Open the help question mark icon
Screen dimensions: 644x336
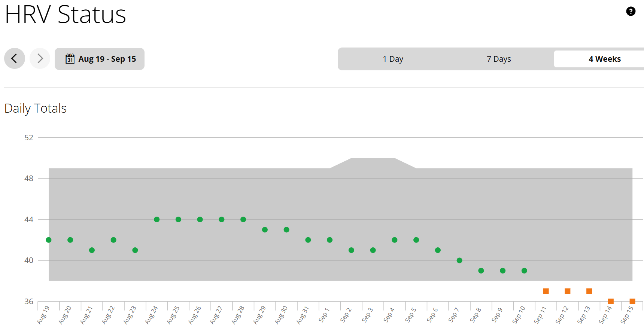coord(631,11)
